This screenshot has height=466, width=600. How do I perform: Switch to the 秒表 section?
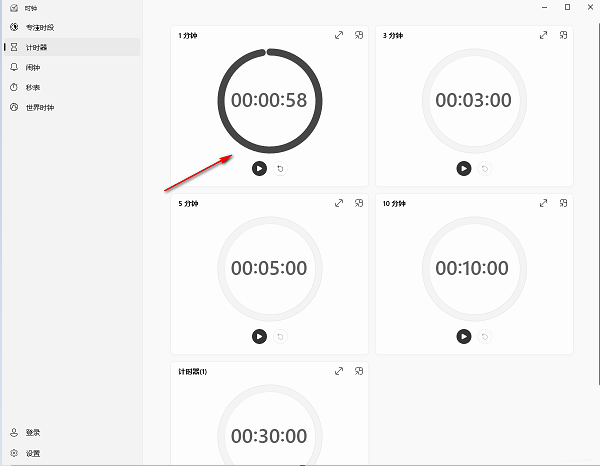click(72, 87)
